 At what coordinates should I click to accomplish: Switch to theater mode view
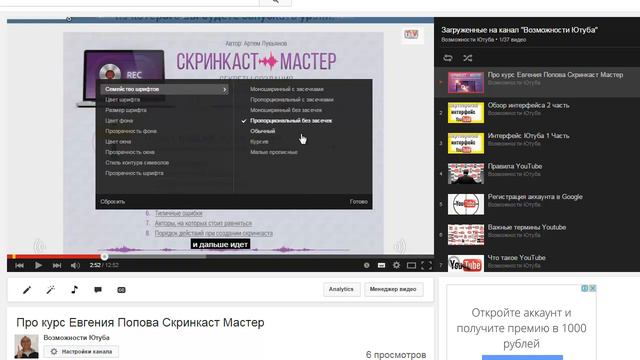411,265
